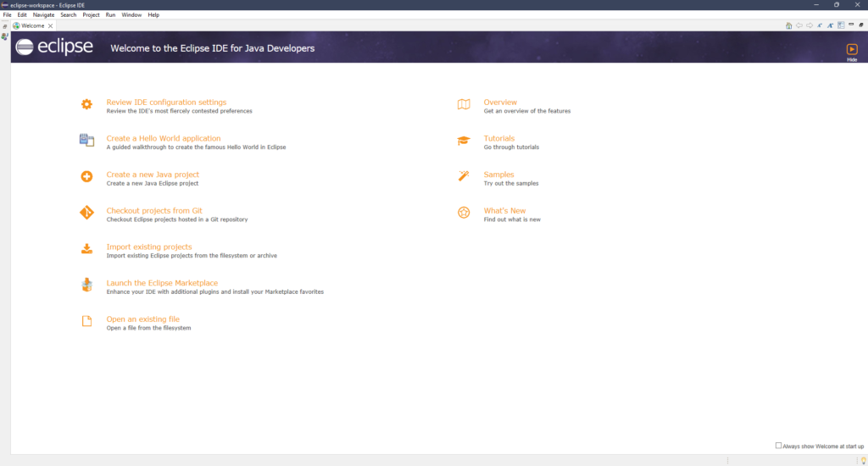Click the Git diamond icon for checkout projects

point(87,213)
